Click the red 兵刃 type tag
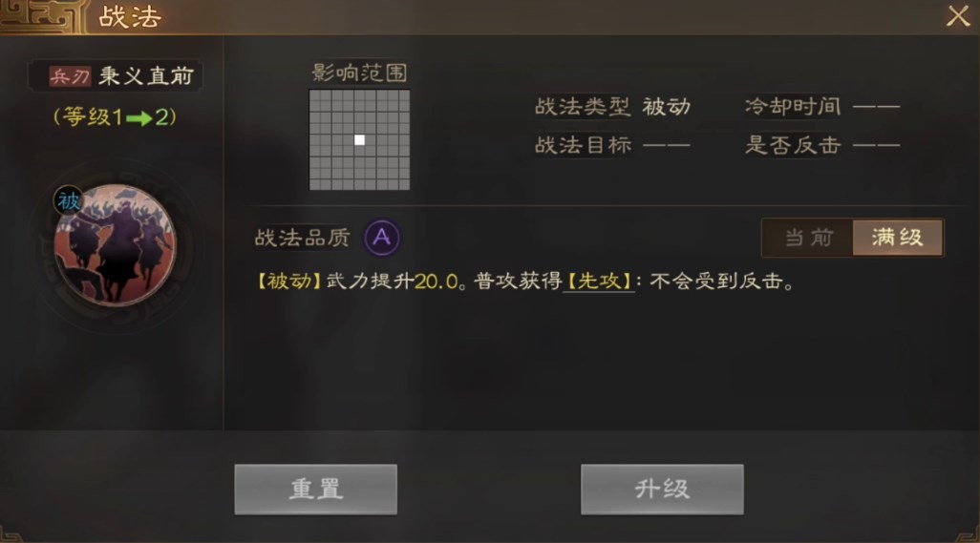 (x=70, y=76)
